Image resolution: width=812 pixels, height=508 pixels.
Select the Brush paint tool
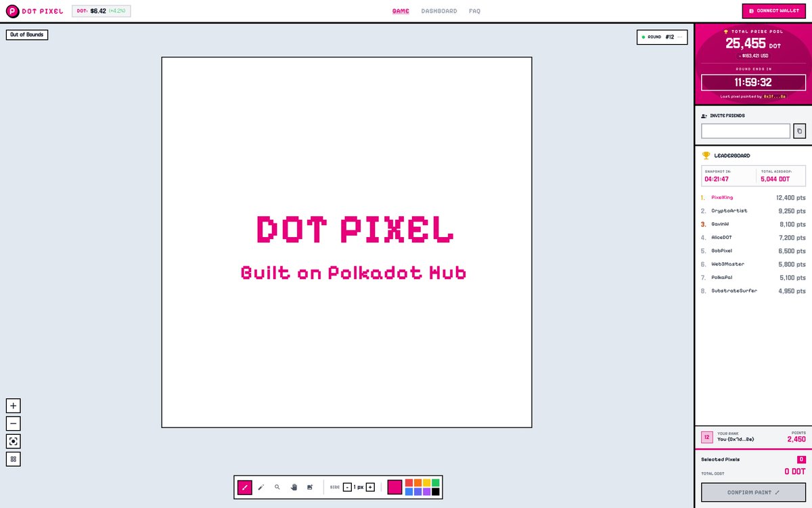pyautogui.click(x=245, y=487)
